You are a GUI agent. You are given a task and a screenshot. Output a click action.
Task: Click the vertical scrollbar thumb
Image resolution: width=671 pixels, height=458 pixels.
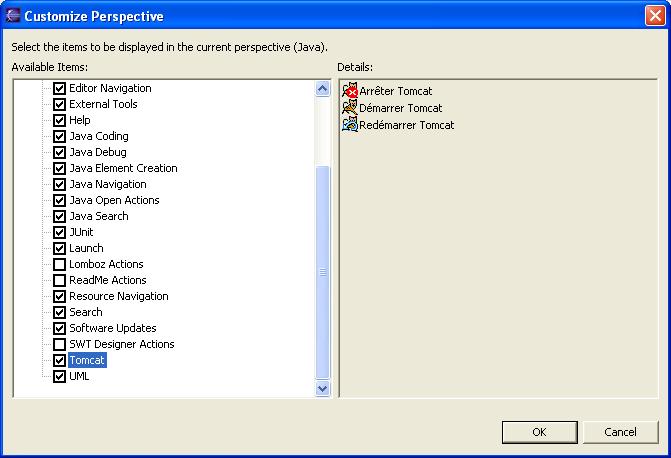click(322, 272)
